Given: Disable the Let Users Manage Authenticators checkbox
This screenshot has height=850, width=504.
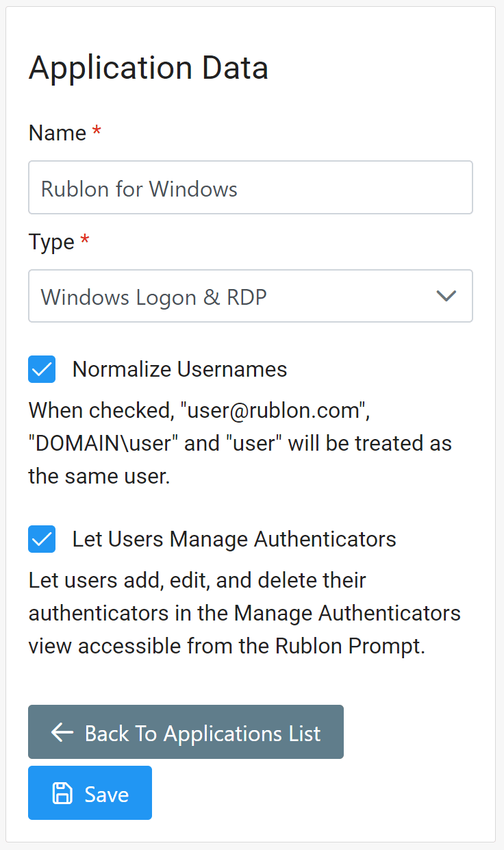Looking at the screenshot, I should [x=42, y=539].
